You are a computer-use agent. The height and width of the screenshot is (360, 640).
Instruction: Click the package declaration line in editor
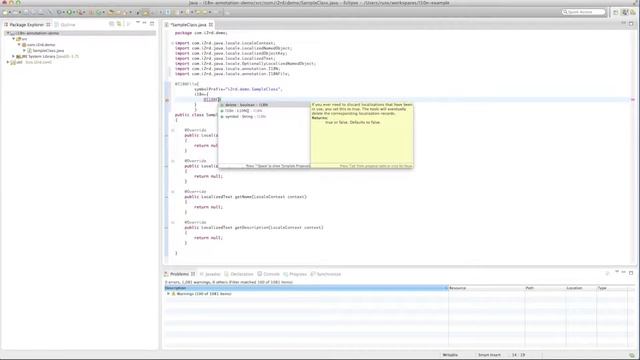point(201,33)
